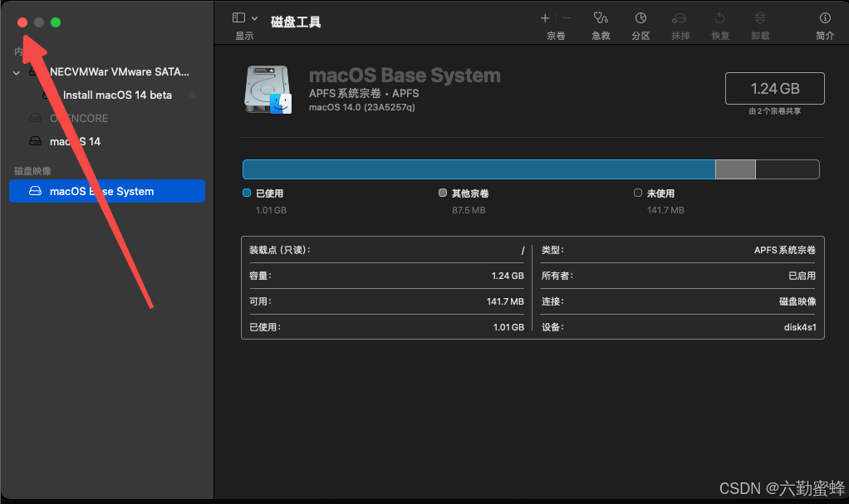Screen dimensions: 849x504
Task: Select the Unmount (卸载) toolbar icon
Action: pos(760,18)
